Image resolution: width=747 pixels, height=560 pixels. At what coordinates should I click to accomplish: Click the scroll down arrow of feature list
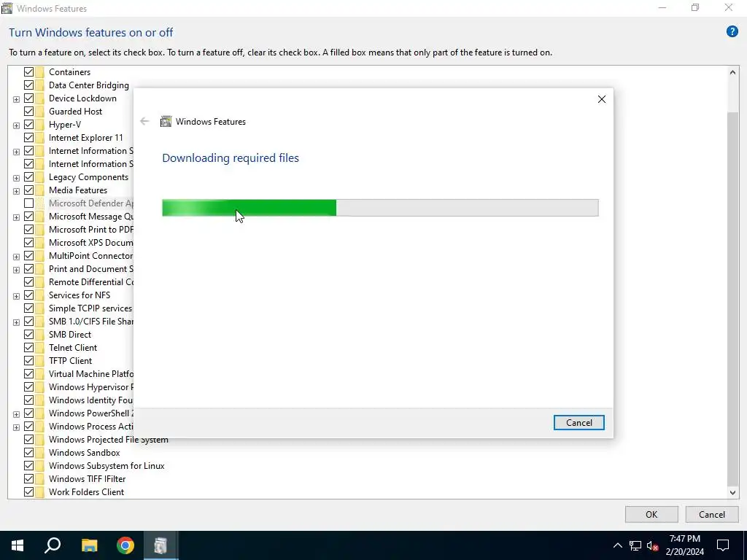(732, 492)
